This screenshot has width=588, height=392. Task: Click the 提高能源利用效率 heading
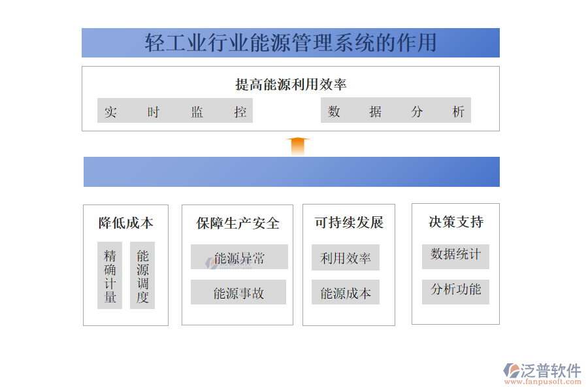click(x=290, y=84)
